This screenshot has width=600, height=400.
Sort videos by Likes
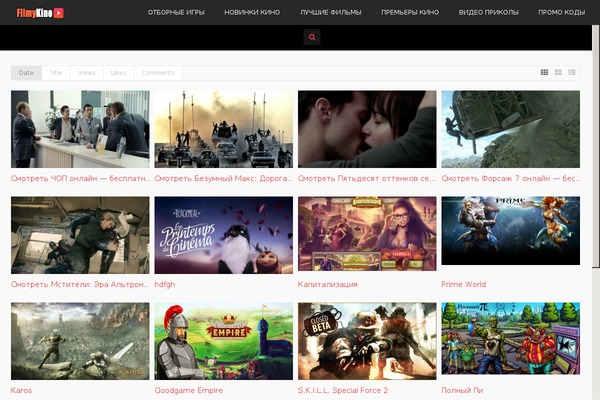pos(119,73)
